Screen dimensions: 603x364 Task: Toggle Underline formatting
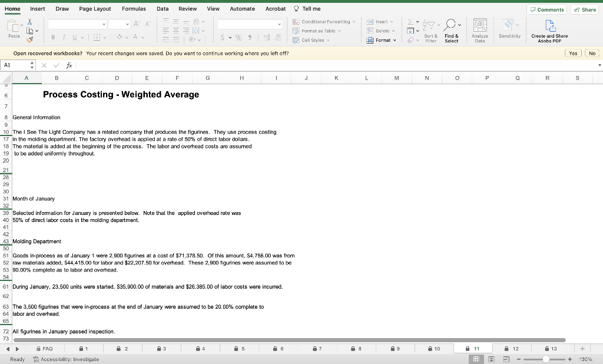[x=75, y=37]
